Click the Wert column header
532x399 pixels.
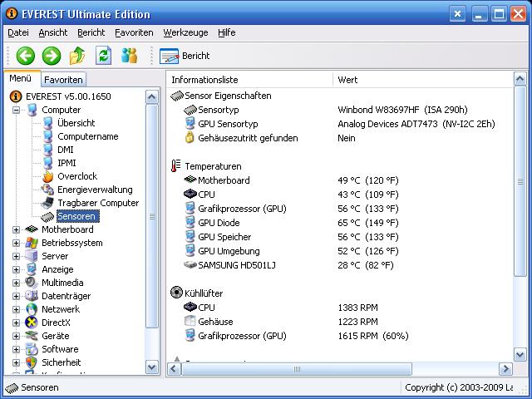pyautogui.click(x=347, y=80)
